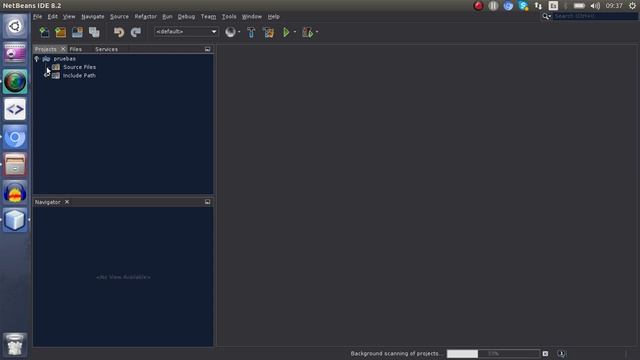Minimize the Navigator window group

pos(207,202)
